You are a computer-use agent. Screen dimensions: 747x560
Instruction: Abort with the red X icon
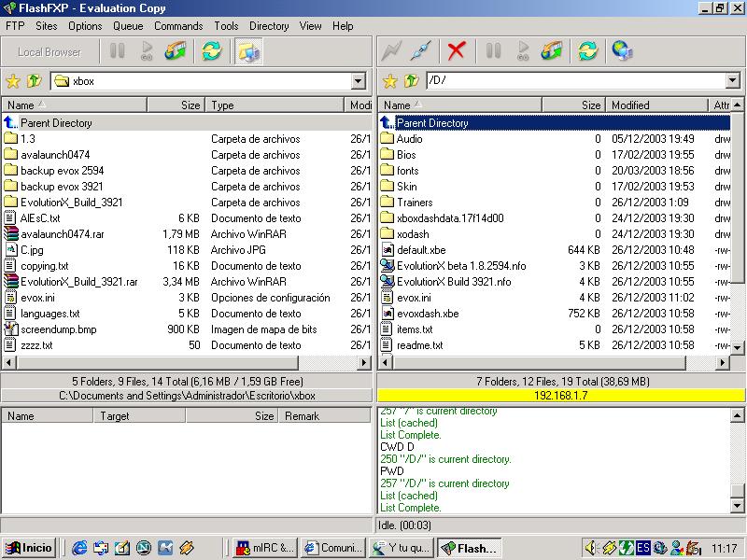pos(457,51)
